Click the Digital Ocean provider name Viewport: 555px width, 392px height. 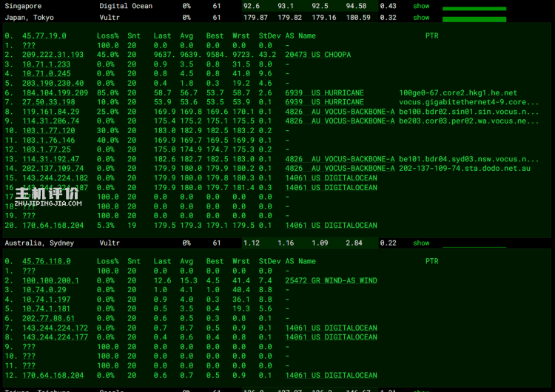[x=126, y=6]
